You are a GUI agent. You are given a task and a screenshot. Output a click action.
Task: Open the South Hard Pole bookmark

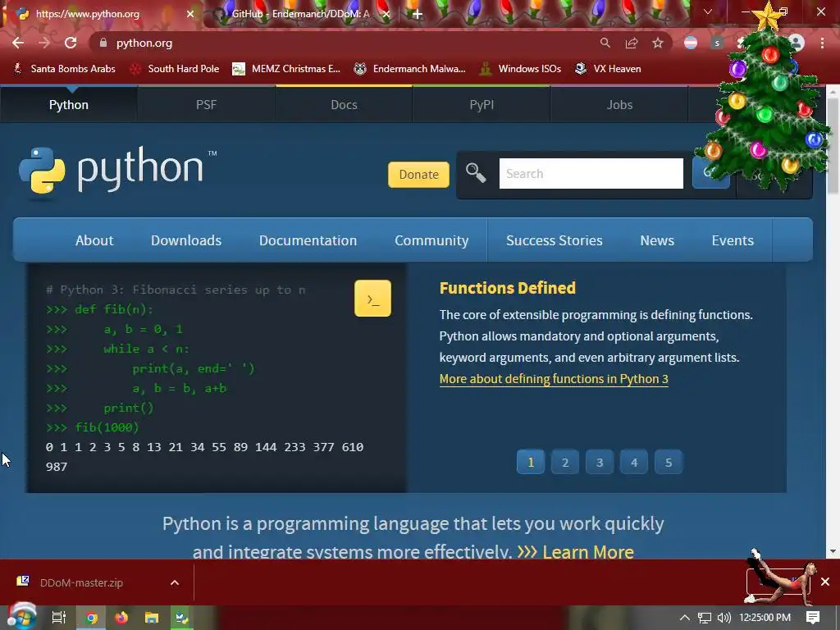[x=175, y=69]
